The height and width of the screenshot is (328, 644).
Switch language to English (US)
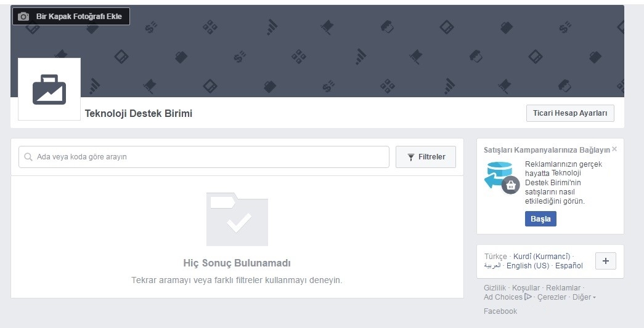[528, 266]
